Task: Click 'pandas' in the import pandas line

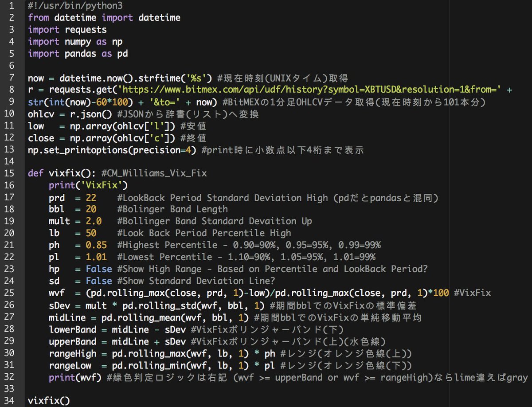Action: [x=80, y=54]
